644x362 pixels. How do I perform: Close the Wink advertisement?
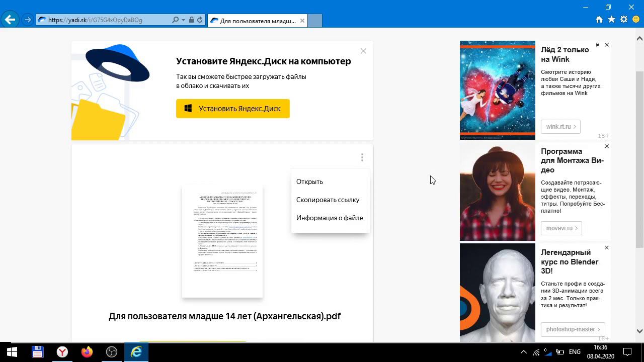click(606, 45)
